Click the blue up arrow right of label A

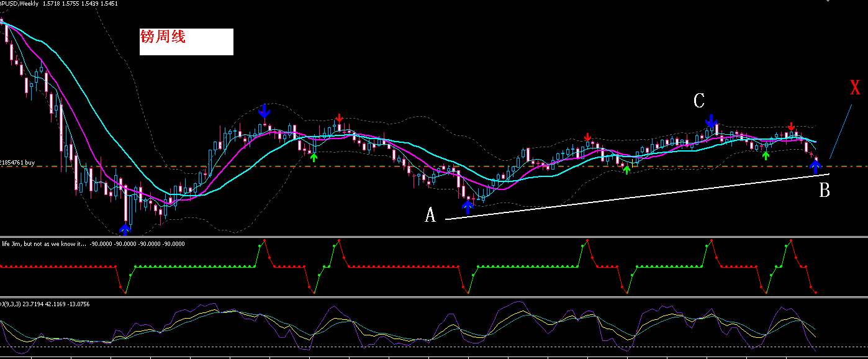(x=468, y=207)
